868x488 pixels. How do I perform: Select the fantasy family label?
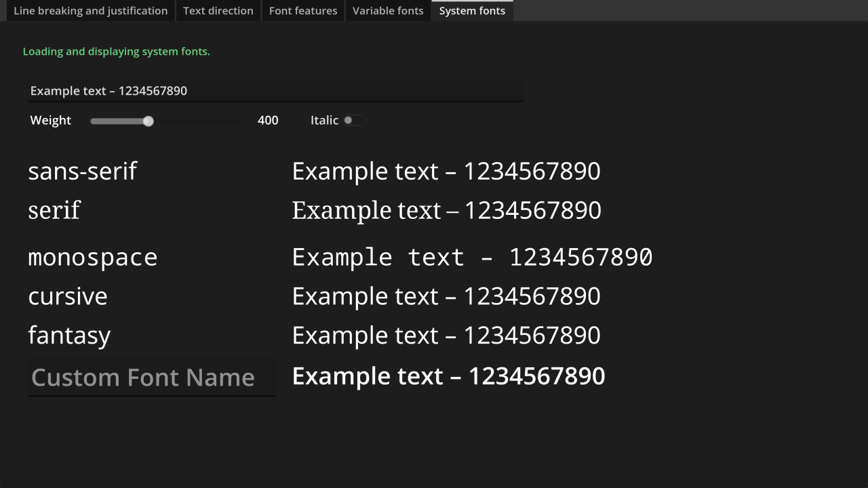[x=69, y=335]
